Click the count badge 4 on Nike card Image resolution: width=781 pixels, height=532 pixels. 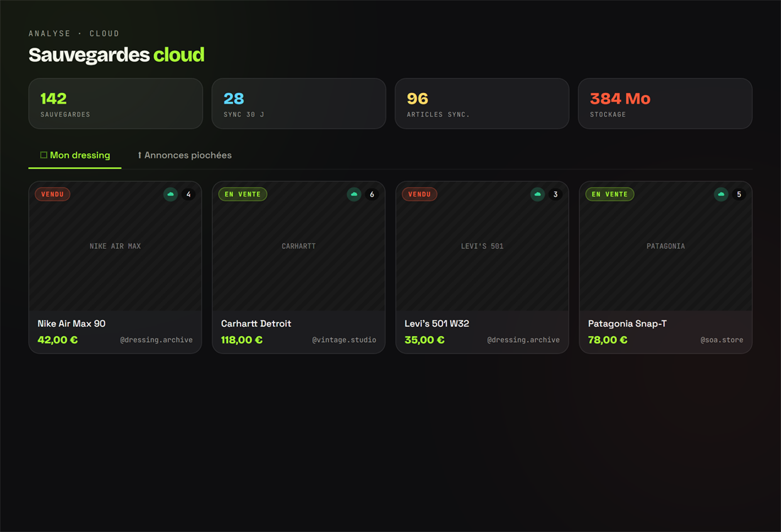pos(188,194)
